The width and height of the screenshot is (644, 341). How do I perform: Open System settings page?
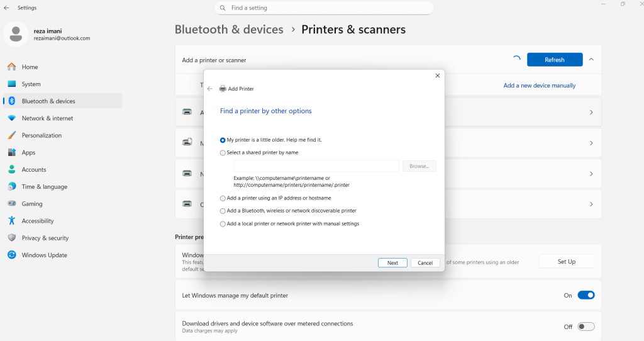pyautogui.click(x=63, y=84)
